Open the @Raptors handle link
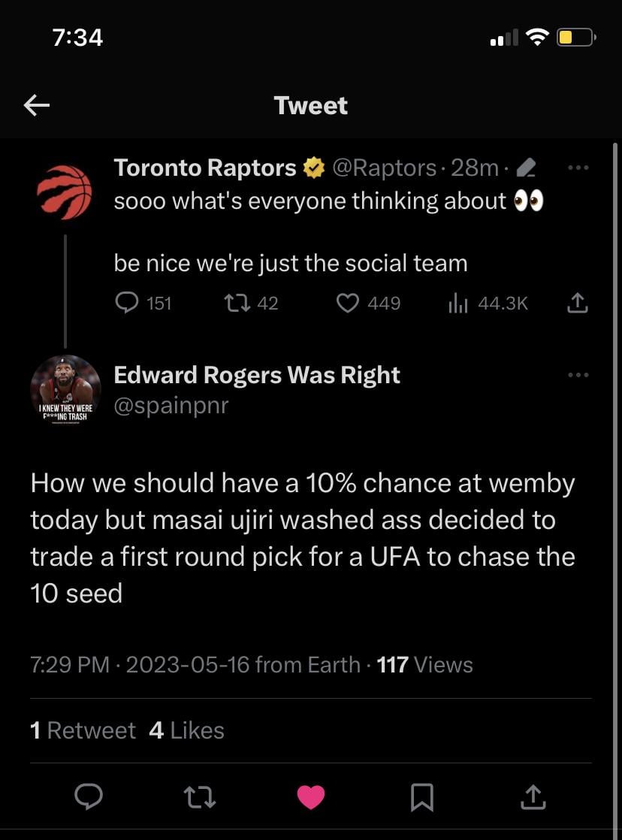Image resolution: width=622 pixels, height=840 pixels. (x=383, y=168)
